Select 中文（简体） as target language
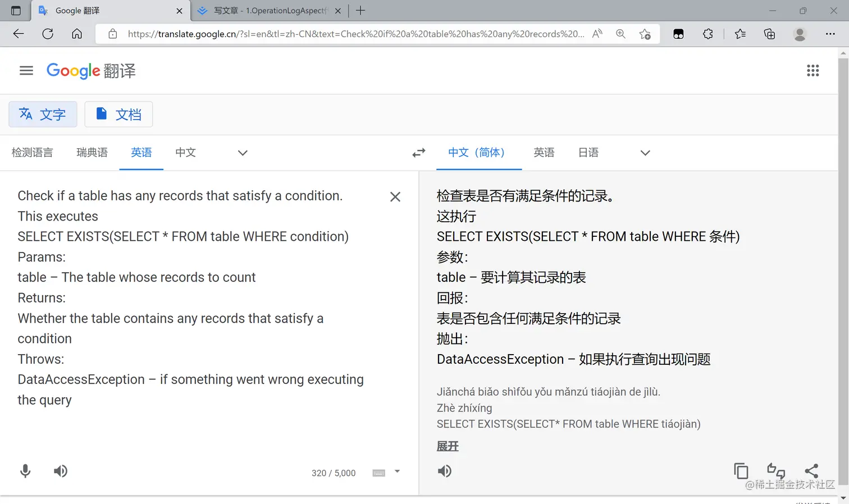 [479, 153]
